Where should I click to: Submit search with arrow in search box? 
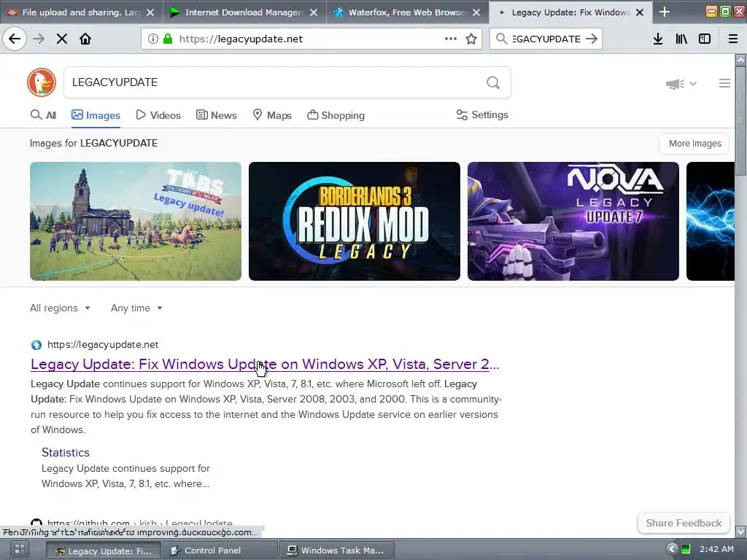click(x=592, y=39)
